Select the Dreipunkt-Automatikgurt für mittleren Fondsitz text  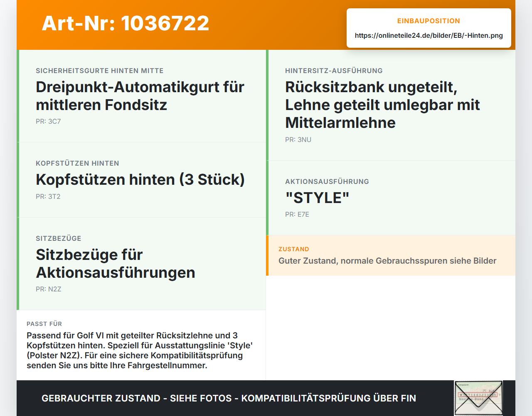[140, 96]
